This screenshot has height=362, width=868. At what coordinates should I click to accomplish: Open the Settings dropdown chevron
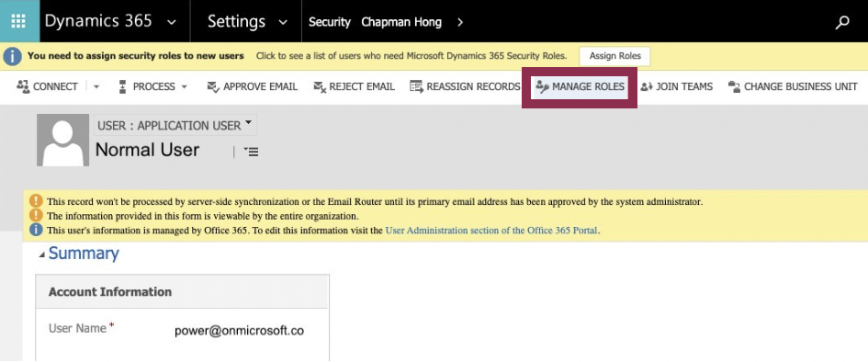pyautogui.click(x=283, y=23)
